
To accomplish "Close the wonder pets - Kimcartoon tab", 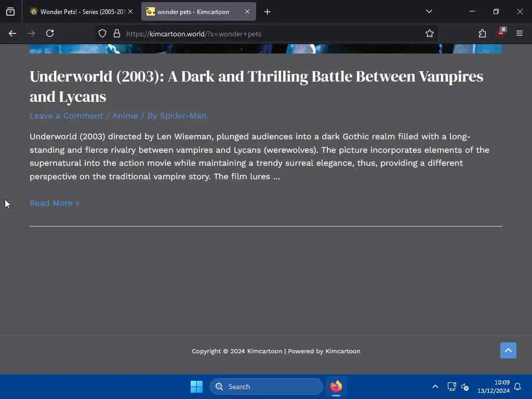I will click(247, 11).
